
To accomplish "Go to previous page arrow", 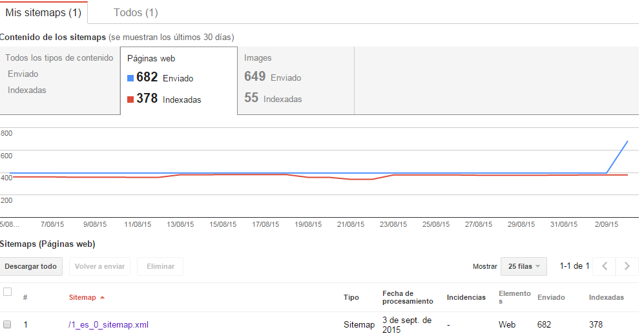I will point(605,266).
